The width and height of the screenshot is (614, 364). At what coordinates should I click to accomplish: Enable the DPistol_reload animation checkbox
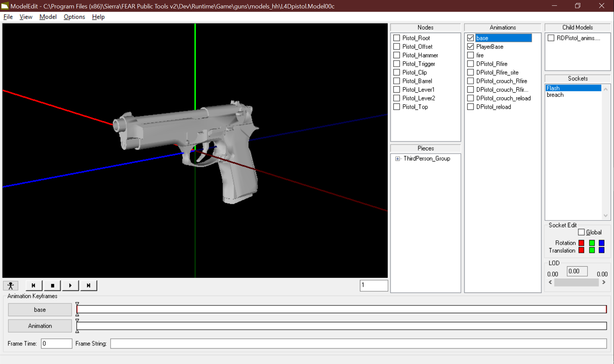pos(471,107)
